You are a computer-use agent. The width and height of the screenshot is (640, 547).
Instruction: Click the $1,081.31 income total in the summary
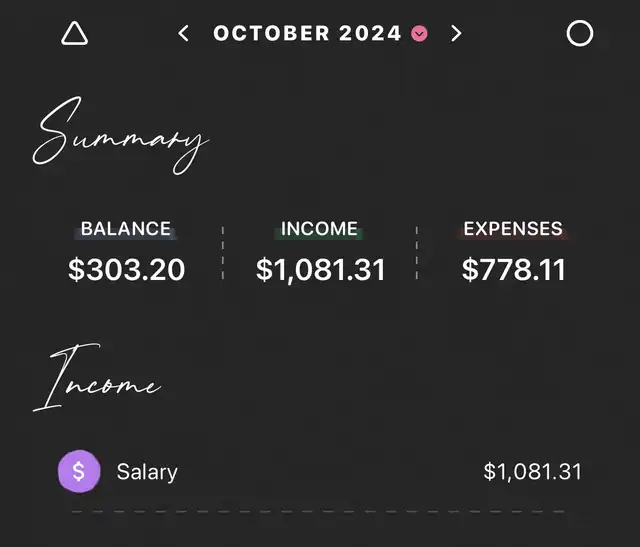click(x=320, y=269)
